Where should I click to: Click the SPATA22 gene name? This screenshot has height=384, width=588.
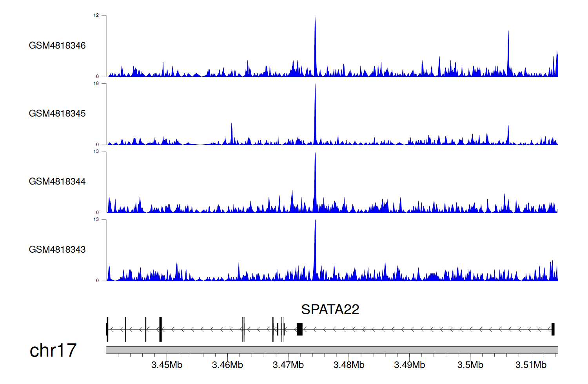click(330, 310)
